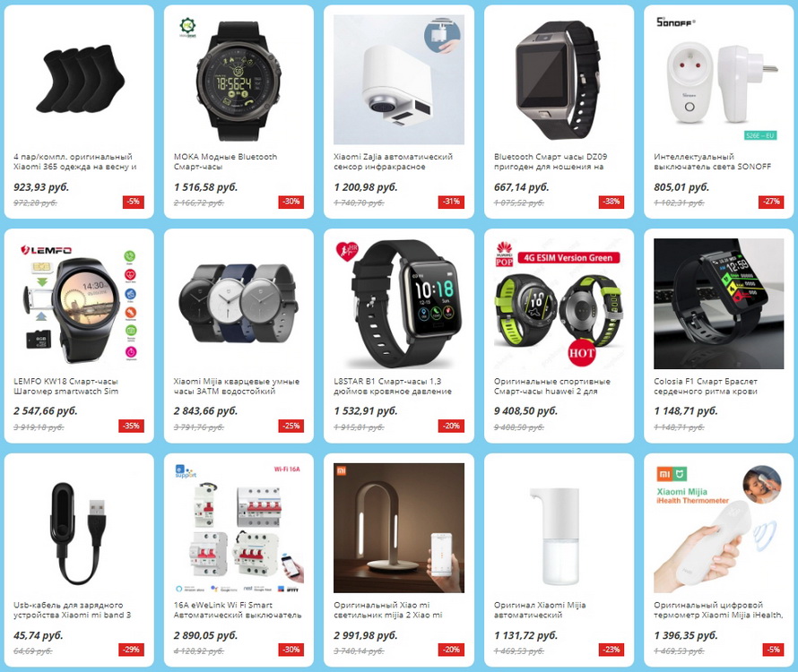Click the LEMFO brand logo
Image resolution: width=798 pixels, height=672 pixels.
47,250
